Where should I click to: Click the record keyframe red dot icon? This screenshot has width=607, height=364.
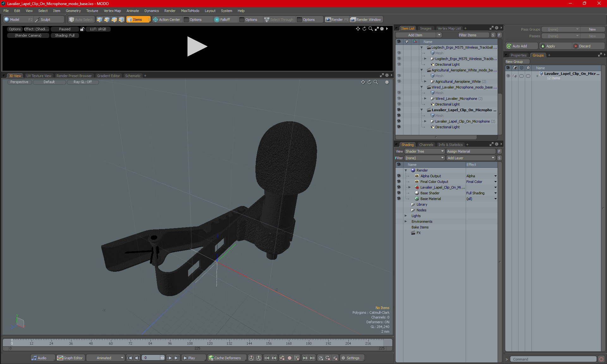click(289, 358)
